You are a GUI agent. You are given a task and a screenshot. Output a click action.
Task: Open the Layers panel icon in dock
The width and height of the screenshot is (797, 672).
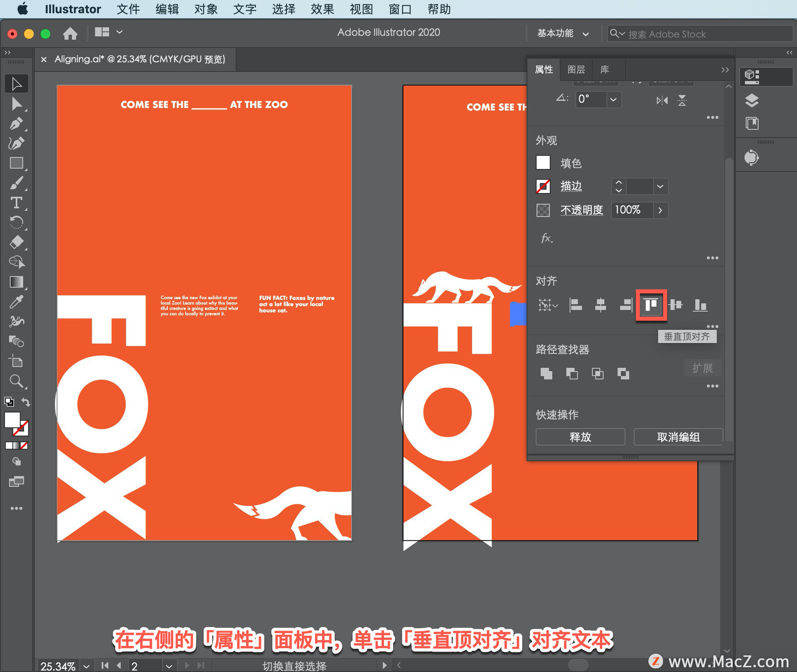[752, 100]
